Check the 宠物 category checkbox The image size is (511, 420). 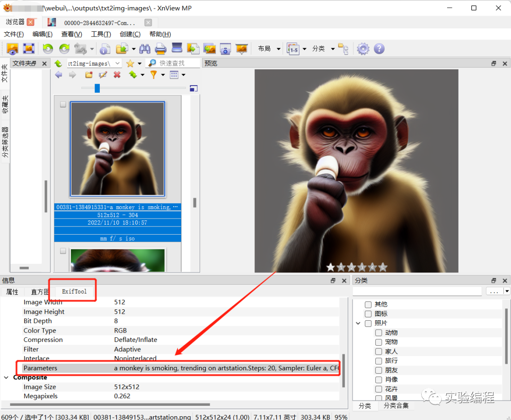tap(379, 342)
